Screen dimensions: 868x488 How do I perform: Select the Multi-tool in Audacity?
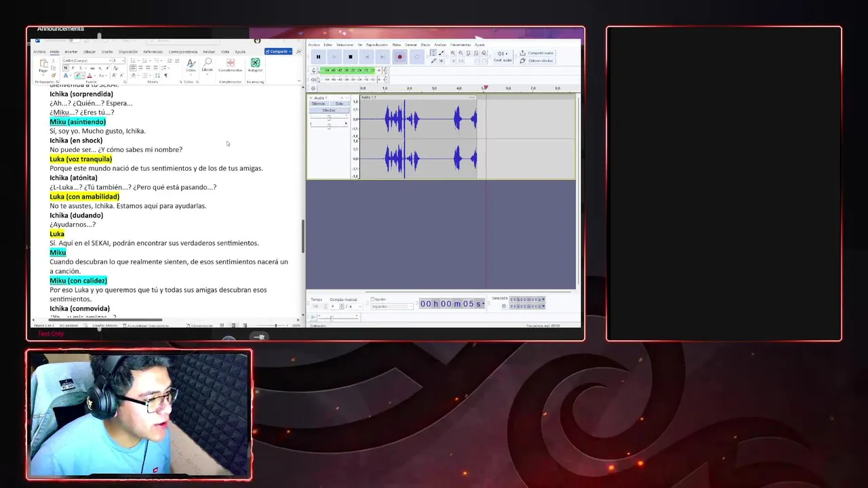pyautogui.click(x=441, y=61)
